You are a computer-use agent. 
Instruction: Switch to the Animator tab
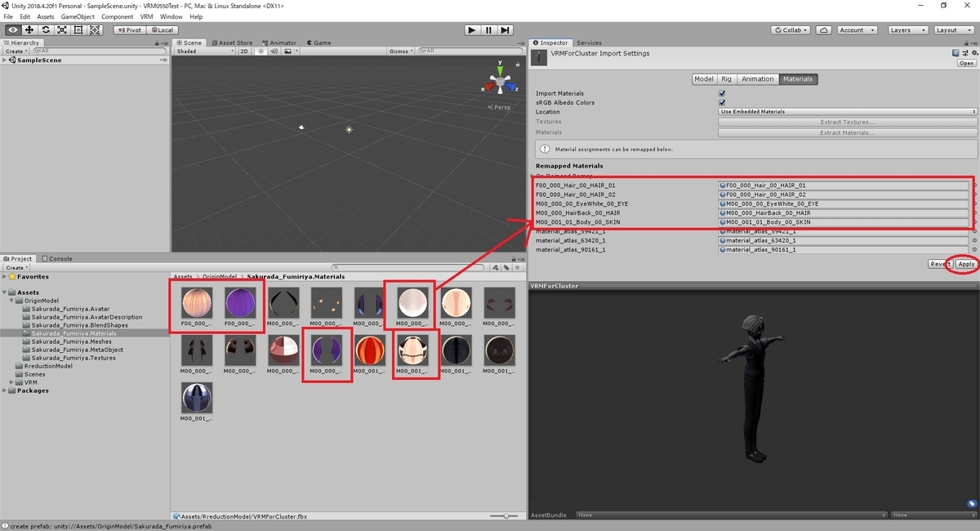pos(279,43)
